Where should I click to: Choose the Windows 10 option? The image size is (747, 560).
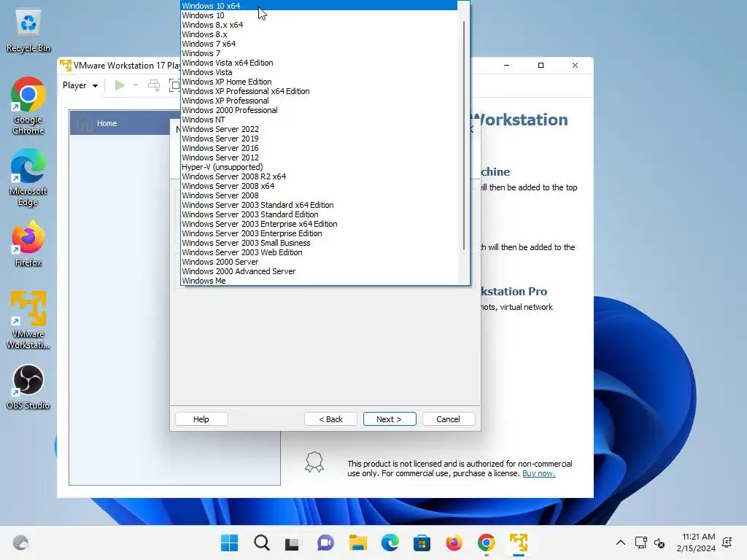click(319, 15)
